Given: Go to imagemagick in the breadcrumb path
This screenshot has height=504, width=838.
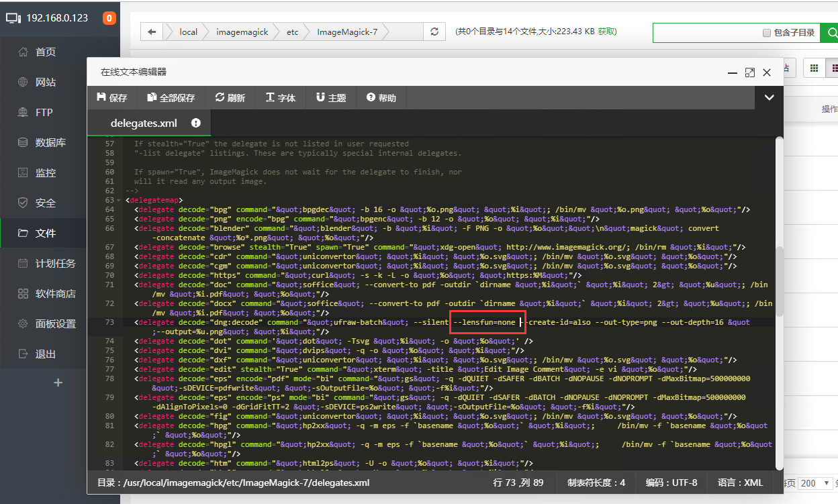Looking at the screenshot, I should click(x=242, y=32).
